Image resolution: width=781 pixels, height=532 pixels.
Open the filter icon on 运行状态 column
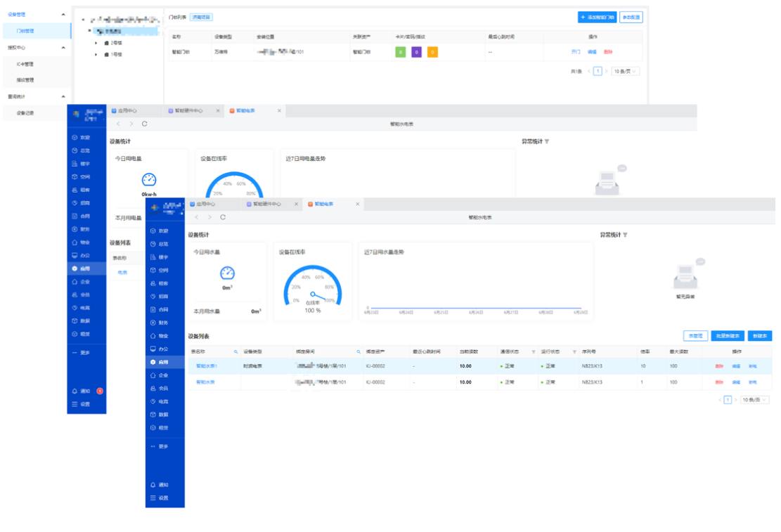click(x=574, y=351)
